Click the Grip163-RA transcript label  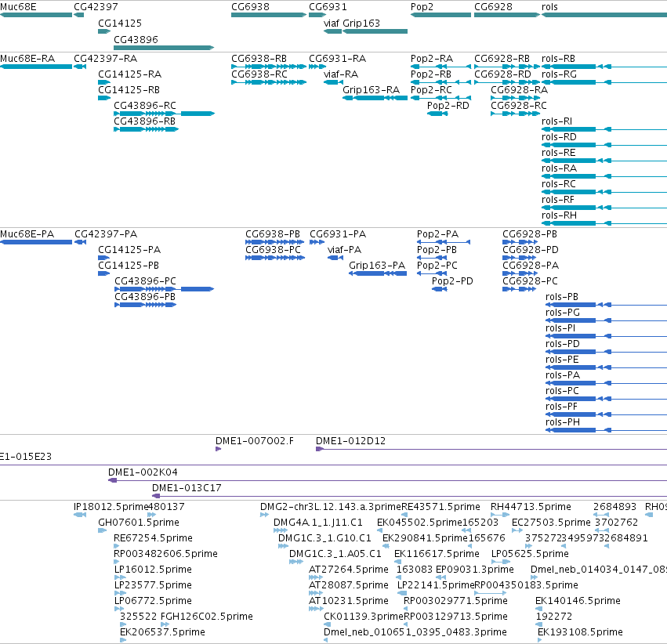pyautogui.click(x=371, y=90)
